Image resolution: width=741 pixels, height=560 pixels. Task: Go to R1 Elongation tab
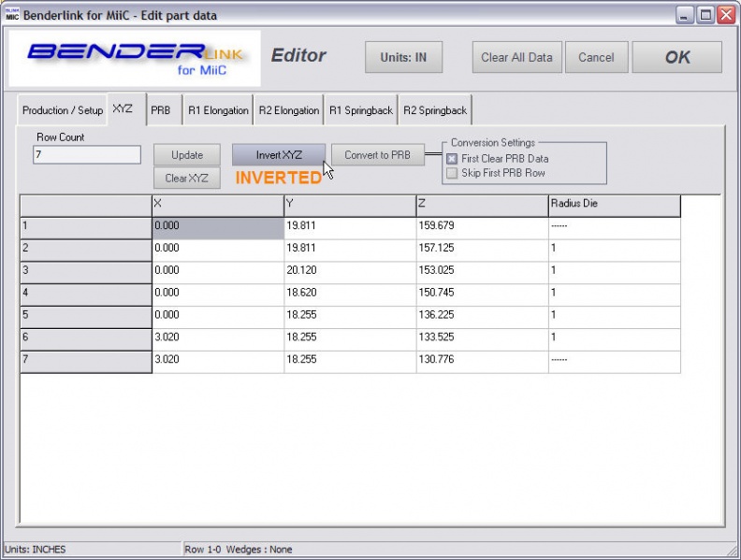218,110
